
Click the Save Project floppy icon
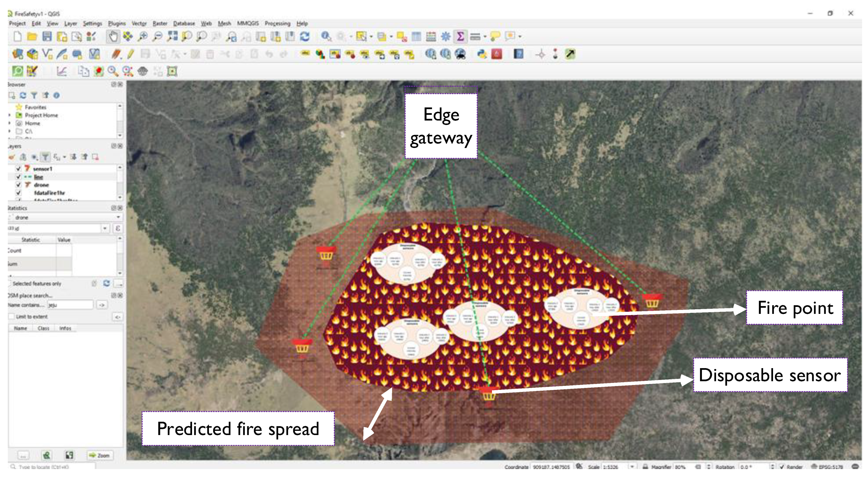click(47, 37)
